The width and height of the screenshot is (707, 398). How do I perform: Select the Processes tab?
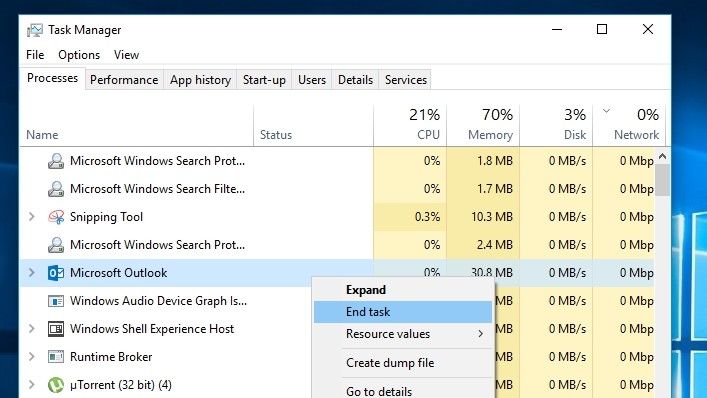coord(52,78)
